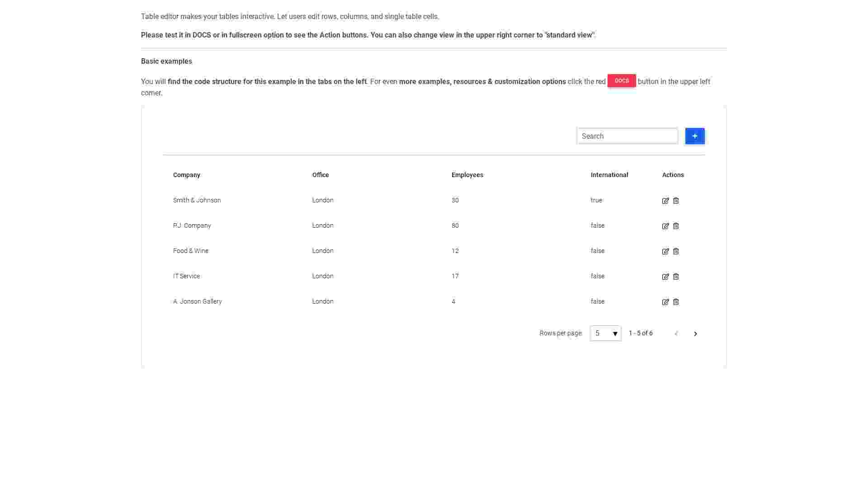Toggle International value for IT Service
This screenshot has height=488, width=868.
point(597,275)
